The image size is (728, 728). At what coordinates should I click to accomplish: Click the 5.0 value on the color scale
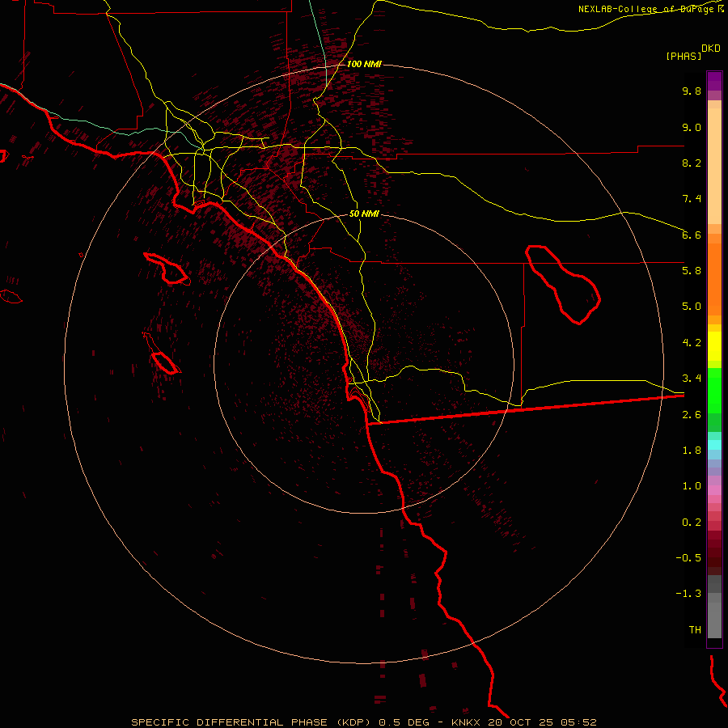(692, 307)
